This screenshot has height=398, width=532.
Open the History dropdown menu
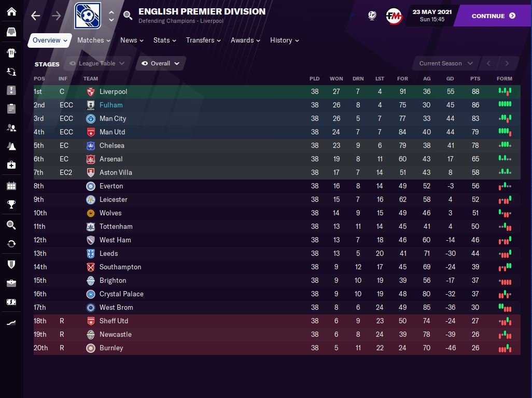click(x=284, y=40)
